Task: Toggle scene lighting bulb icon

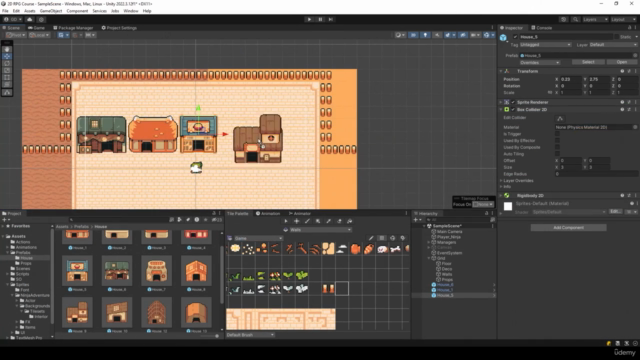Action: click(x=425, y=35)
